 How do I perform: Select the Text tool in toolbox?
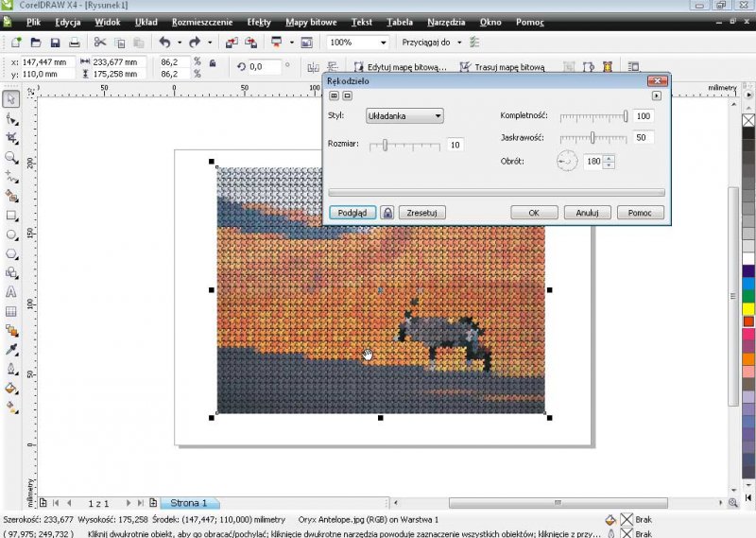[x=11, y=292]
